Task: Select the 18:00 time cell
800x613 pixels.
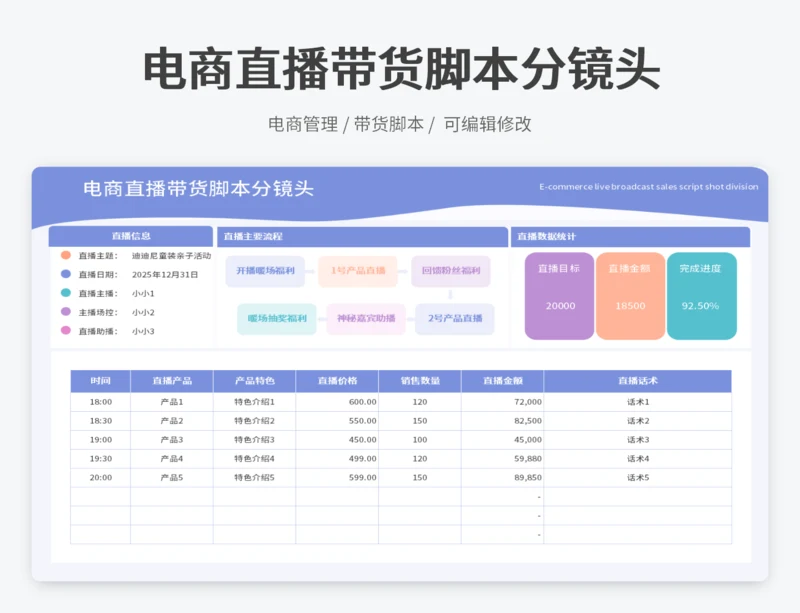Action: 101,402
